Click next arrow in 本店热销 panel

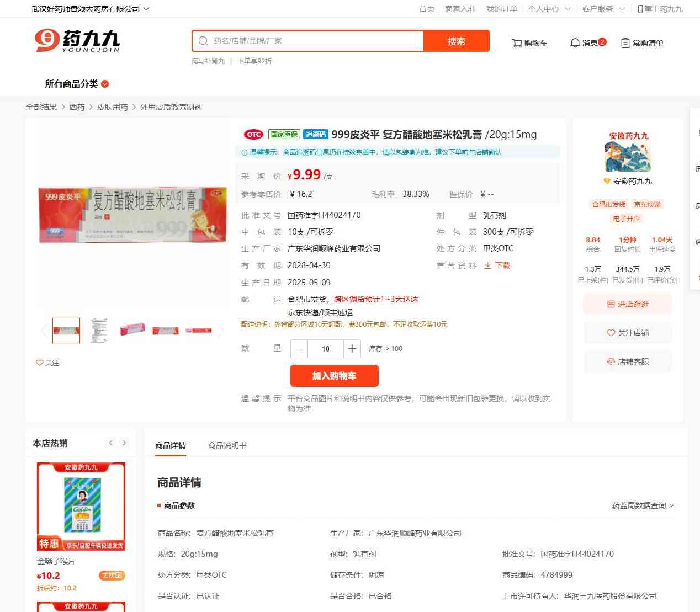pyautogui.click(x=124, y=443)
